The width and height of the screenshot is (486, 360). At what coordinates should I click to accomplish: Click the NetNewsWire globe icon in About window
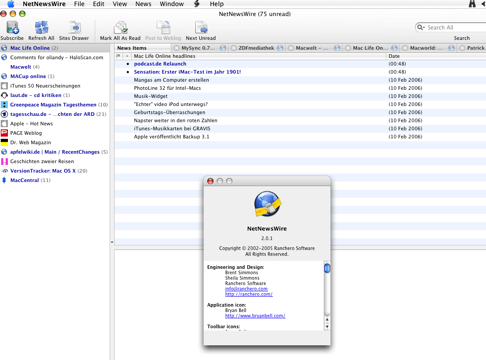(x=267, y=204)
